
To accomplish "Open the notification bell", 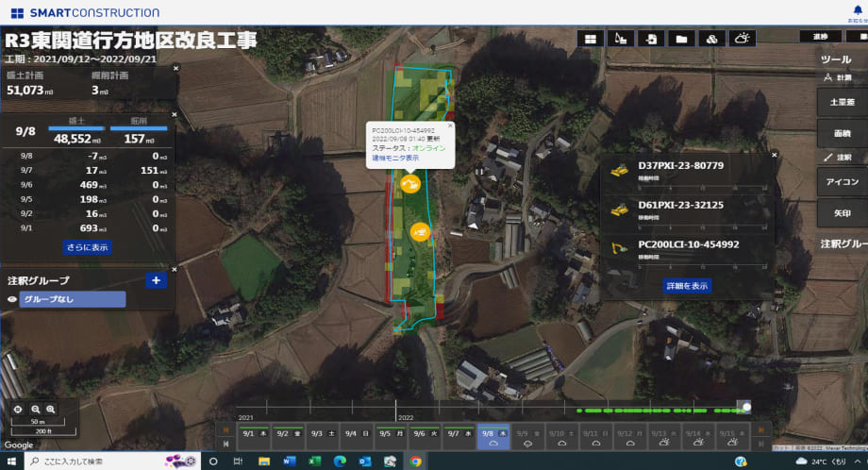I will pyautogui.click(x=858, y=10).
